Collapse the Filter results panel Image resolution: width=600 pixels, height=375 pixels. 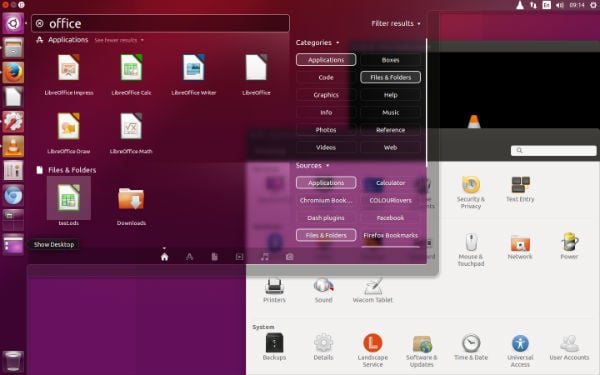coord(396,23)
